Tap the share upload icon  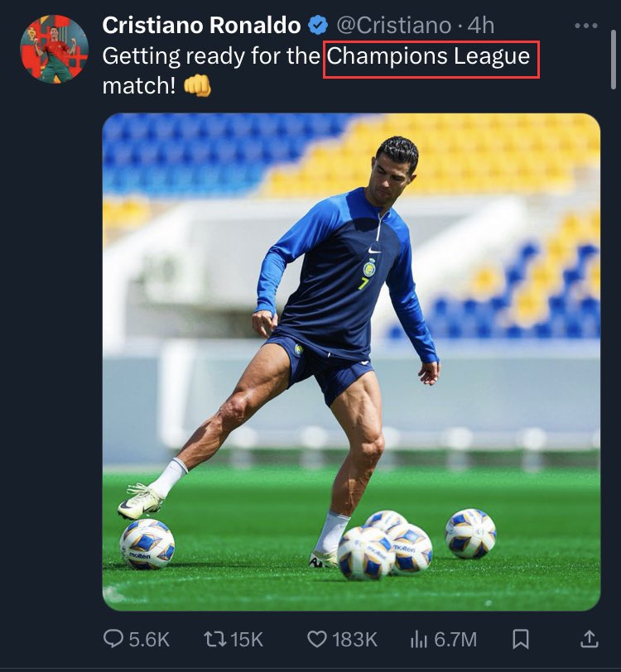[x=590, y=639]
